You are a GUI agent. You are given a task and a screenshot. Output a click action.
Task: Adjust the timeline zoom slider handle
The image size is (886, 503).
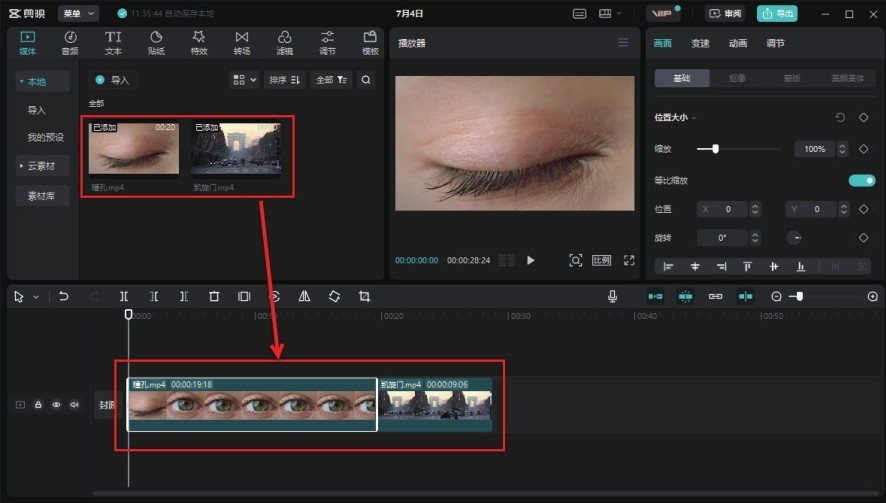click(x=800, y=296)
